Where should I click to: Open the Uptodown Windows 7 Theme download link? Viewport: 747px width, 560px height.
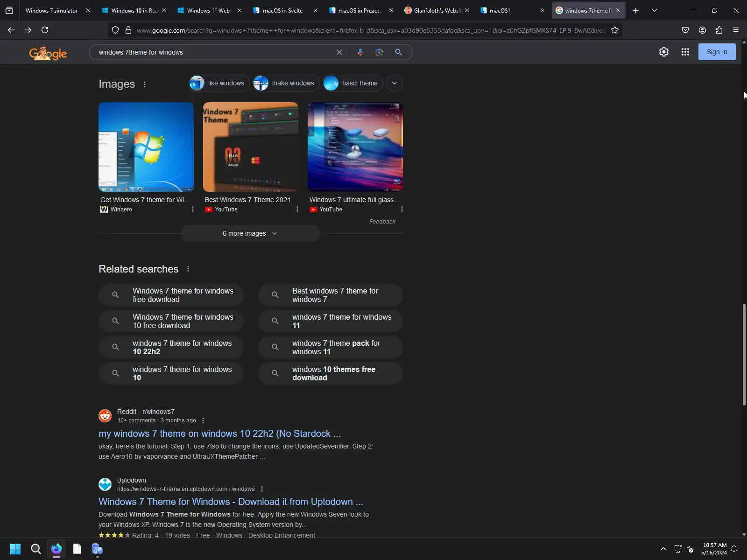(x=231, y=502)
